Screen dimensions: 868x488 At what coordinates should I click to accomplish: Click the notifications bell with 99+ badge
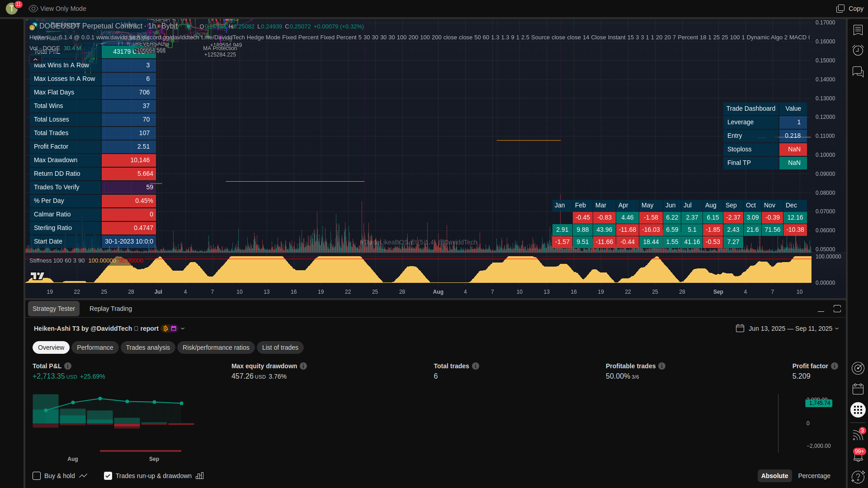858,456
